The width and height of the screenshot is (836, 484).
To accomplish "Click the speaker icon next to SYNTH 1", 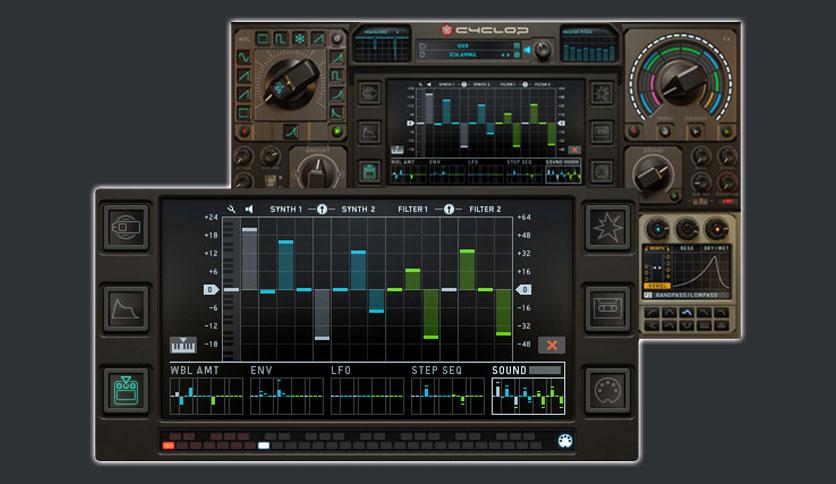I will 249,209.
